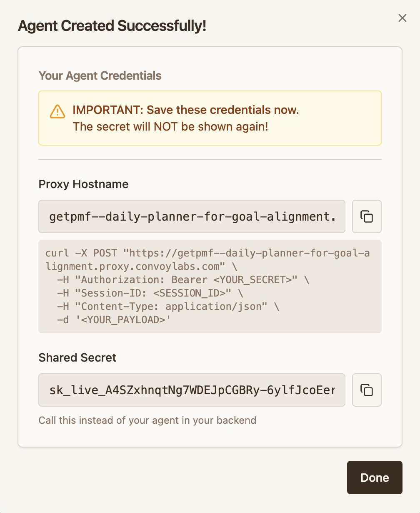Image resolution: width=420 pixels, height=513 pixels.
Task: Click the IMPORTANT credentials warning banner
Action: point(210,118)
